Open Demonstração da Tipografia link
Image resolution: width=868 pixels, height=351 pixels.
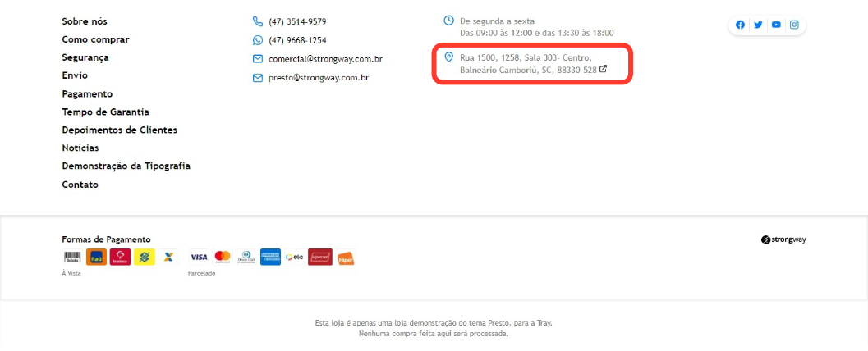pyautogui.click(x=126, y=166)
